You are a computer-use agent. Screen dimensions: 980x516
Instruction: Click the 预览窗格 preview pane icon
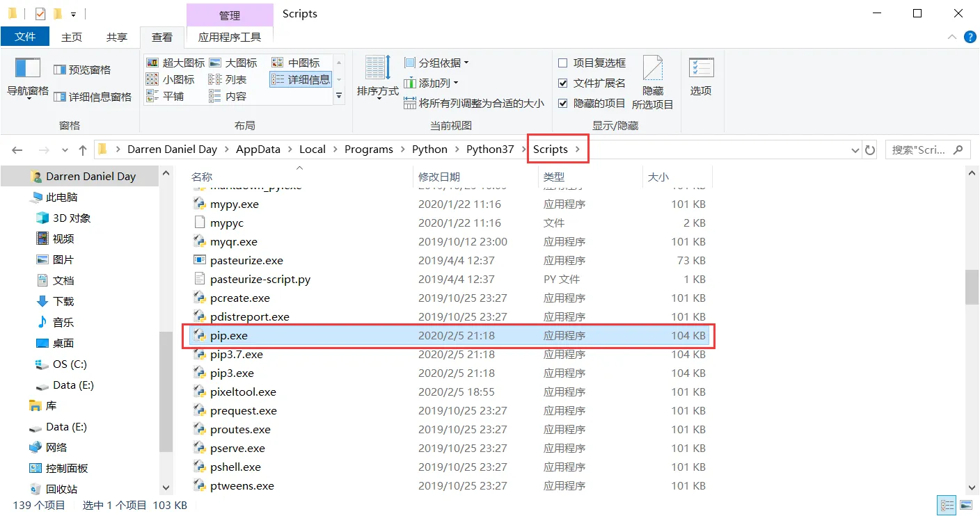click(x=60, y=70)
